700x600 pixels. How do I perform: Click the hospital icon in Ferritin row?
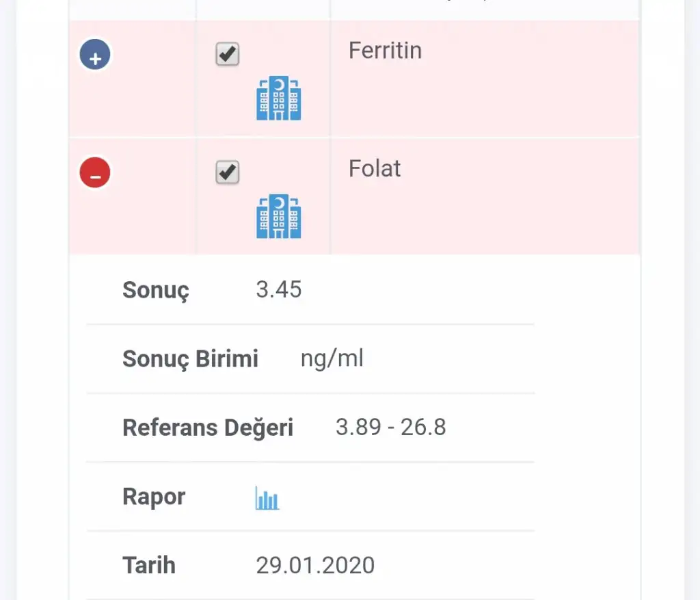coord(278,99)
